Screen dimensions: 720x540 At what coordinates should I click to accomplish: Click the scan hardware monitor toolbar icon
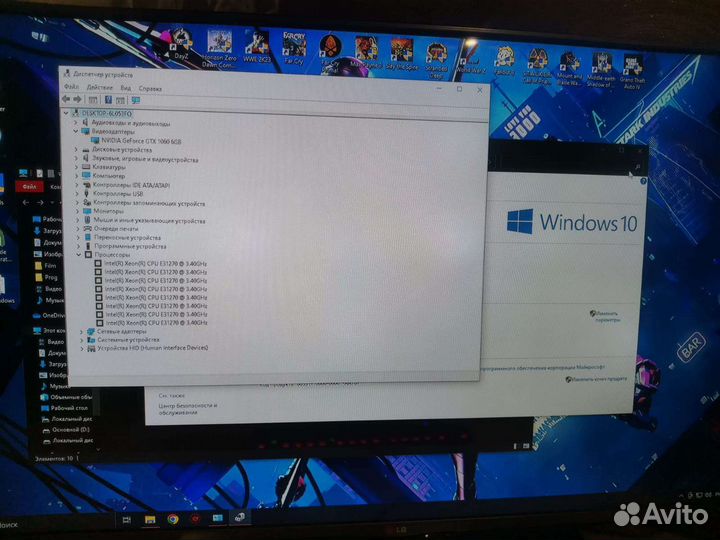[136, 100]
